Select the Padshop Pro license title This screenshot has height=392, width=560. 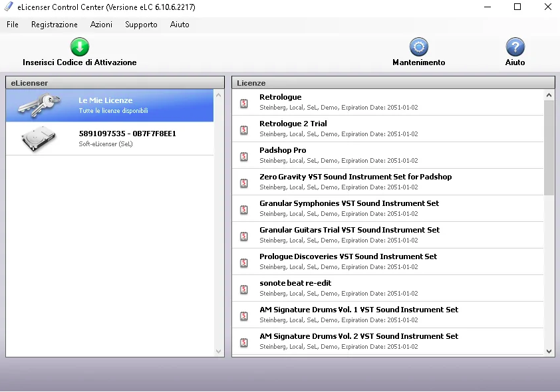pos(283,150)
